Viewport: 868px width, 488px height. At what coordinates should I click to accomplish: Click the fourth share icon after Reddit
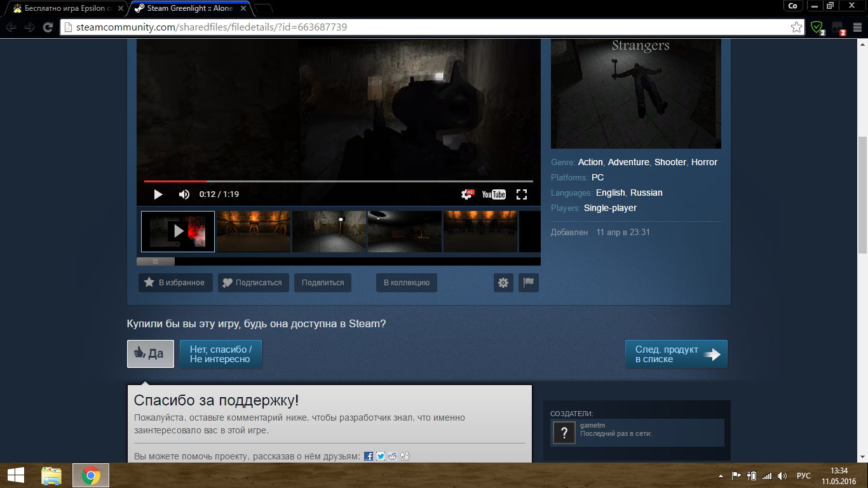click(405, 456)
